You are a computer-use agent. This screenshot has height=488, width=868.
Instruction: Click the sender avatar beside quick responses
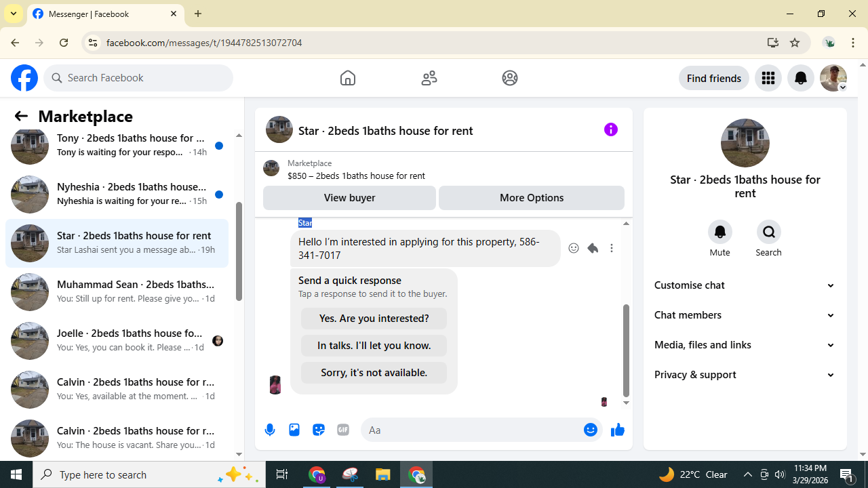click(275, 384)
